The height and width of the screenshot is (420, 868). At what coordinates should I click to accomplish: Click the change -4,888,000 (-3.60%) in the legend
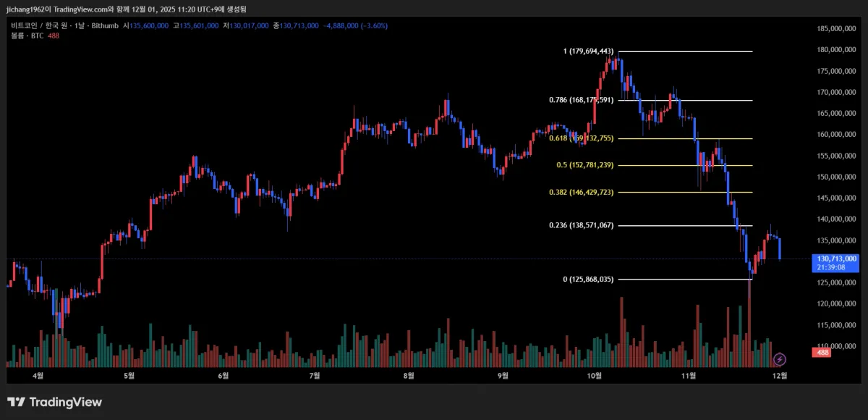point(356,25)
